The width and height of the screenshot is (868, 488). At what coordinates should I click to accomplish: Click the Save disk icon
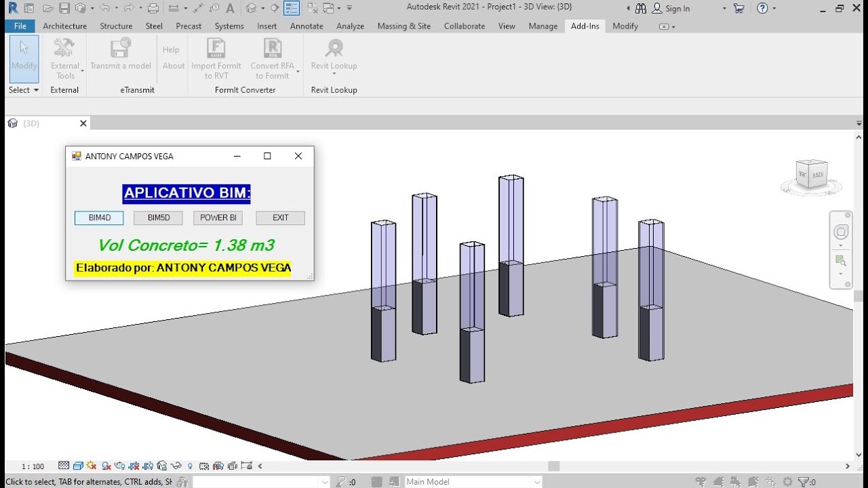point(64,8)
